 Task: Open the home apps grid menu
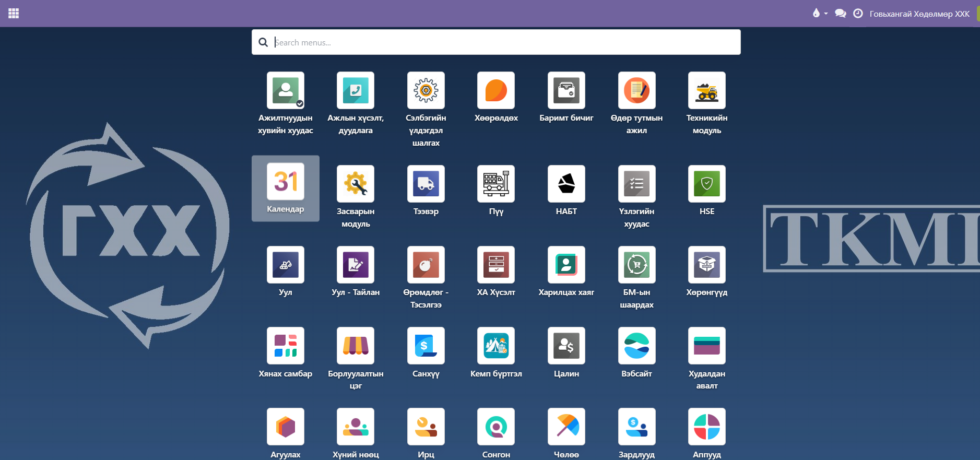click(x=14, y=14)
